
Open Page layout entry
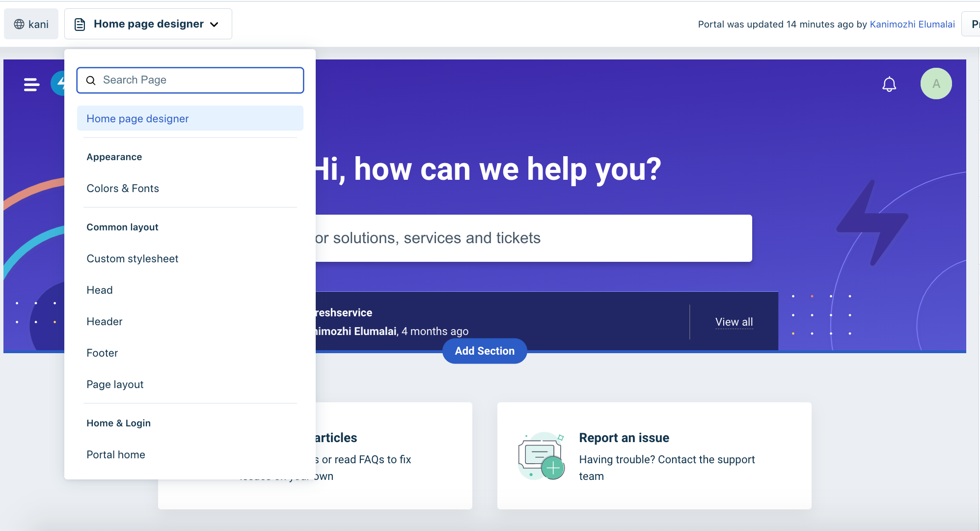coord(115,384)
